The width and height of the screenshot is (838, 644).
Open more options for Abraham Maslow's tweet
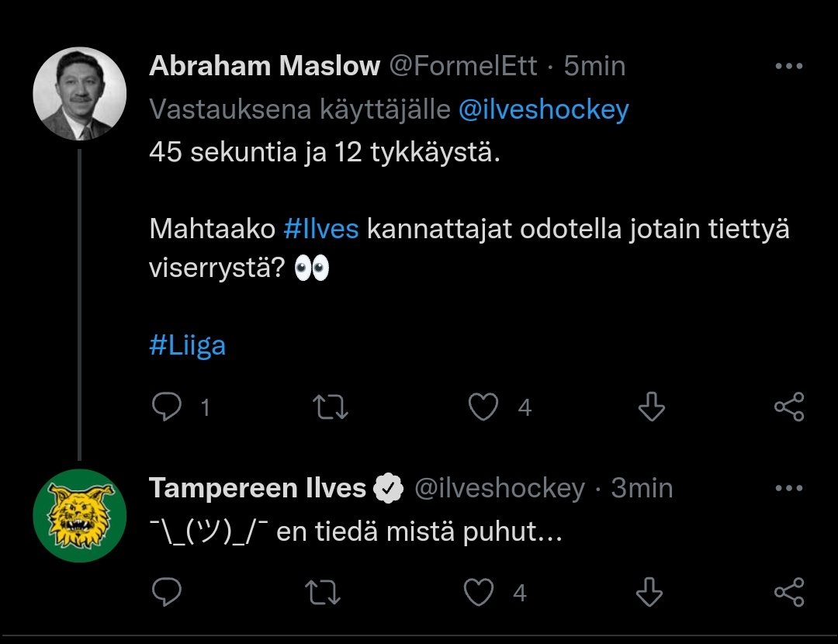click(x=788, y=67)
